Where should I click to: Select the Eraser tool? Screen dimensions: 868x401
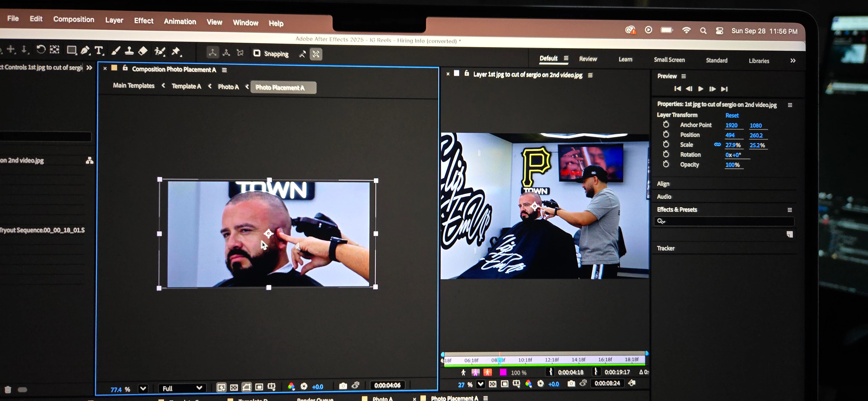(x=143, y=51)
